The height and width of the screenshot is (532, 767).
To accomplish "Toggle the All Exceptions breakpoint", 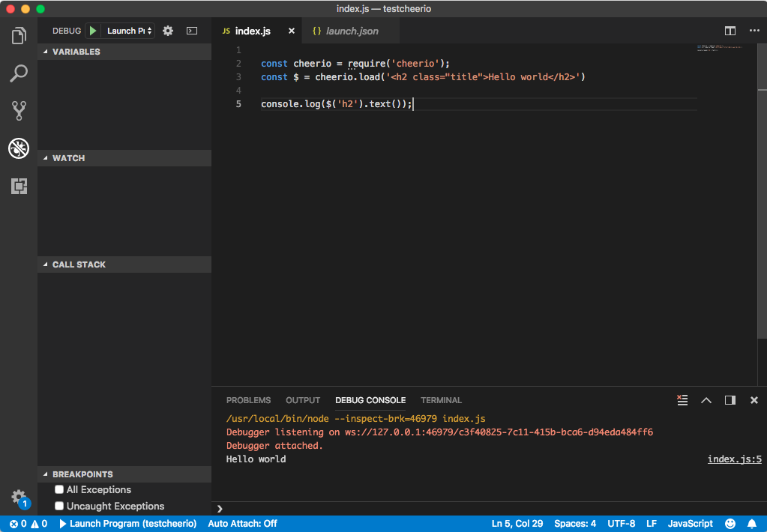I will click(x=59, y=489).
